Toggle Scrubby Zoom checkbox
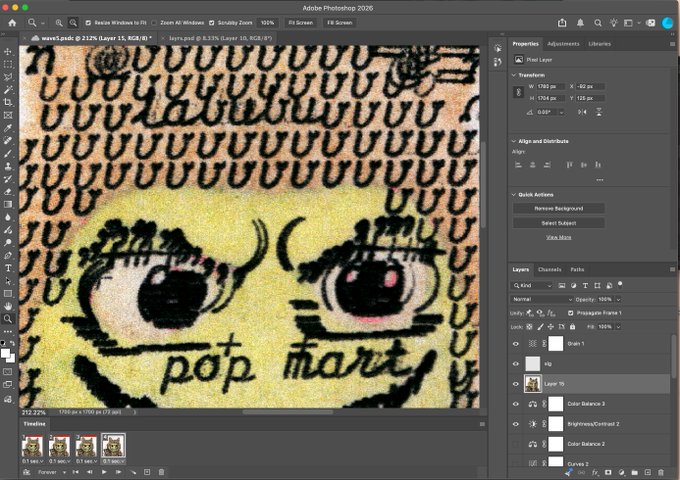This screenshot has width=680, height=480. 212,23
